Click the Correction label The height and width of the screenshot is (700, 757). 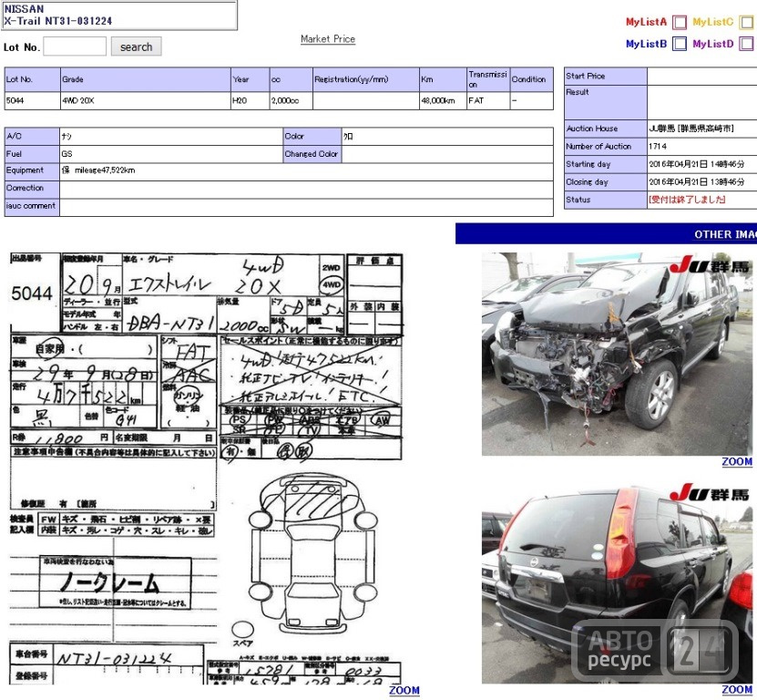[x=32, y=190]
